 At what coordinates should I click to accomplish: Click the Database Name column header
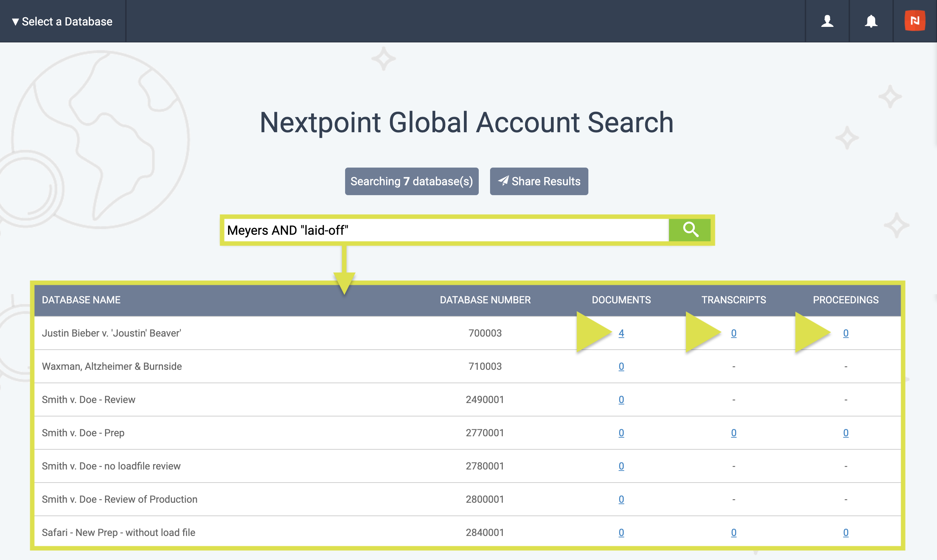click(81, 300)
